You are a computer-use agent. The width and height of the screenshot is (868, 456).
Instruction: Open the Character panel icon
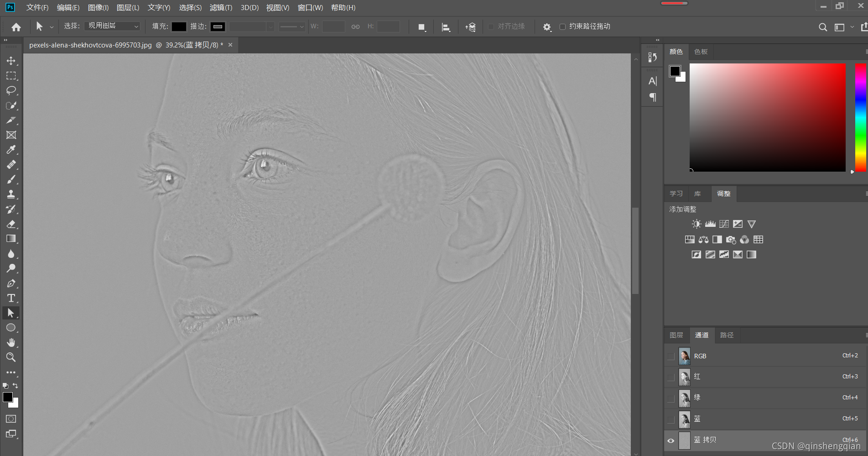pyautogui.click(x=653, y=81)
